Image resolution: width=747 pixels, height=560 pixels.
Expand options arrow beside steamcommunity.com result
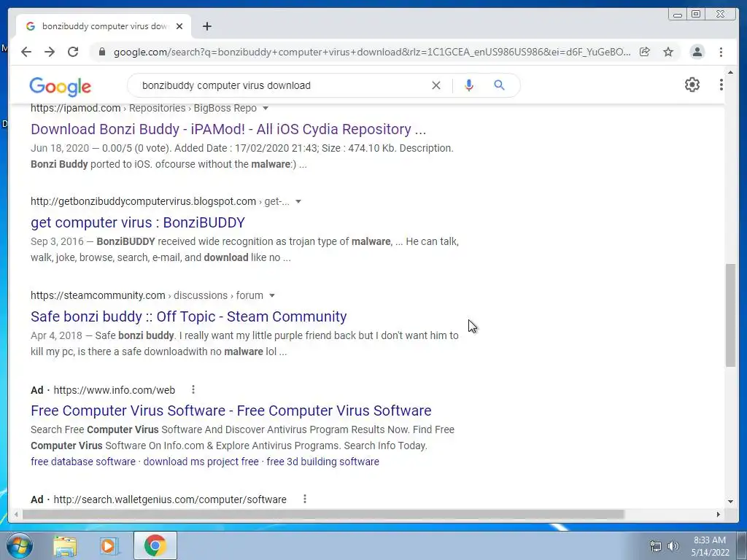(272, 295)
